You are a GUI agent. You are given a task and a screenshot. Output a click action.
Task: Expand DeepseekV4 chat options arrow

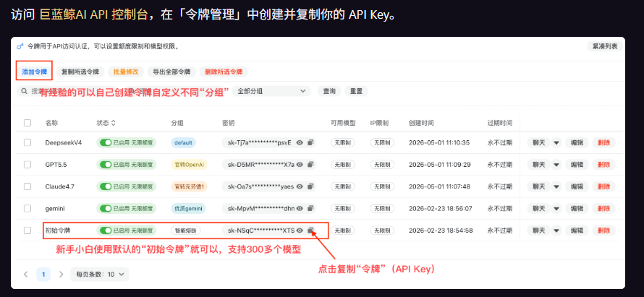coord(556,142)
